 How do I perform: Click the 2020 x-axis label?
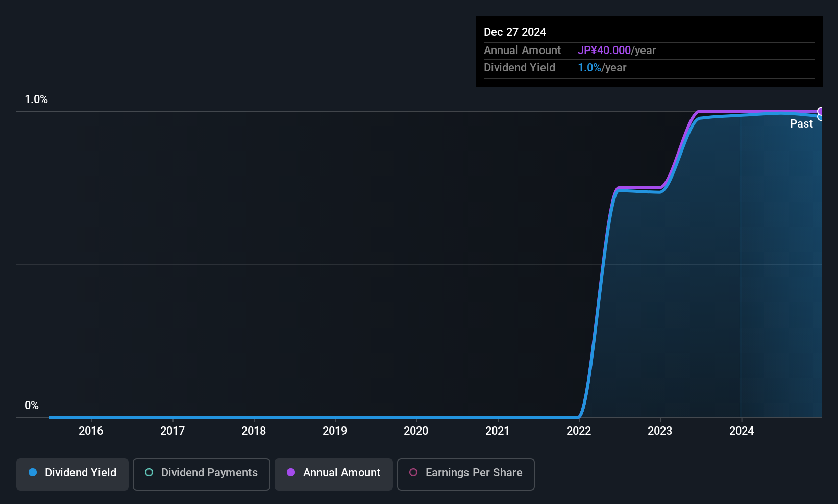[416, 431]
